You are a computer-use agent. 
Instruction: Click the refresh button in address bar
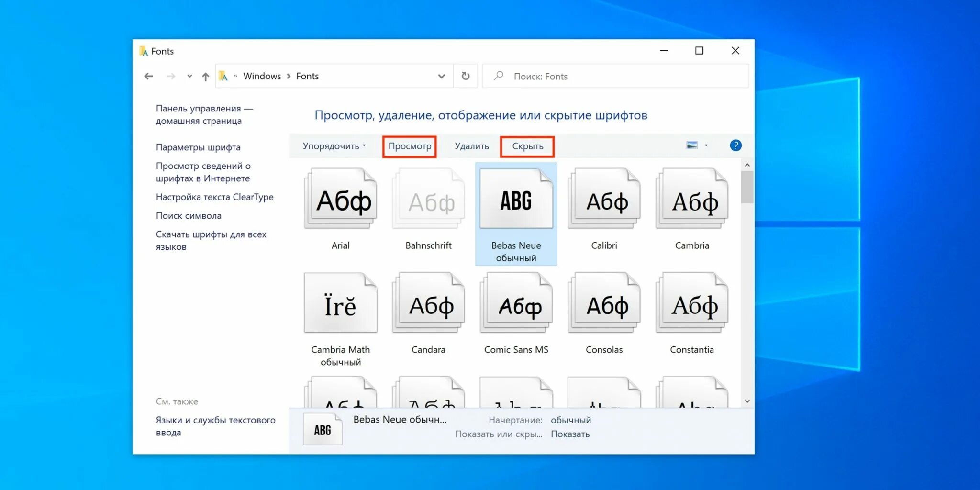point(466,76)
